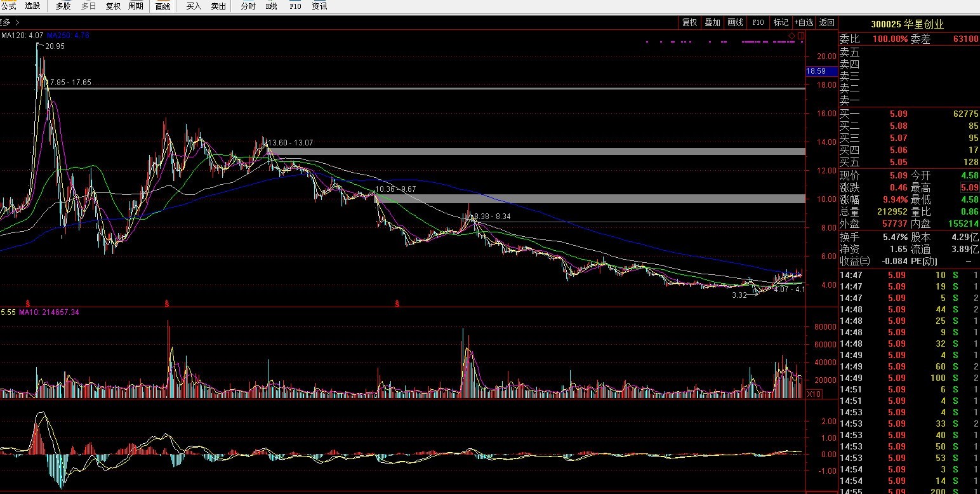Switch to 分时 intraday chart
The image size is (980, 494).
248,6
